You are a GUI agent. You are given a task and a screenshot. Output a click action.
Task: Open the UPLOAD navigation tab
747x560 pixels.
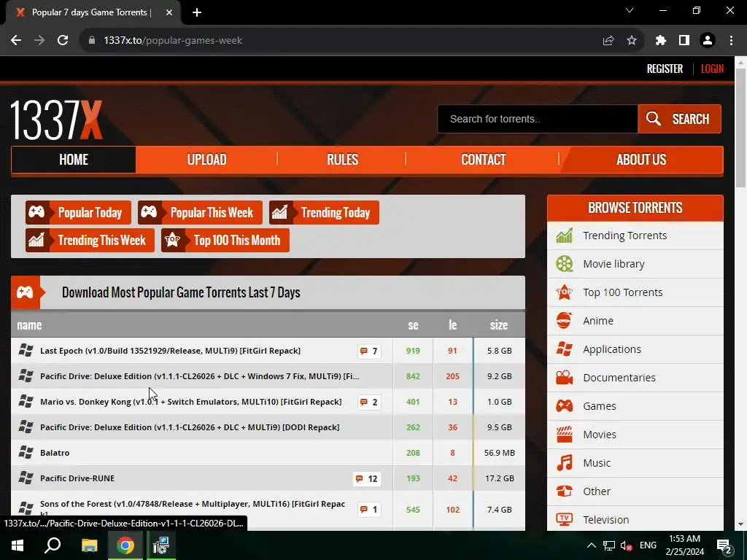206,160
